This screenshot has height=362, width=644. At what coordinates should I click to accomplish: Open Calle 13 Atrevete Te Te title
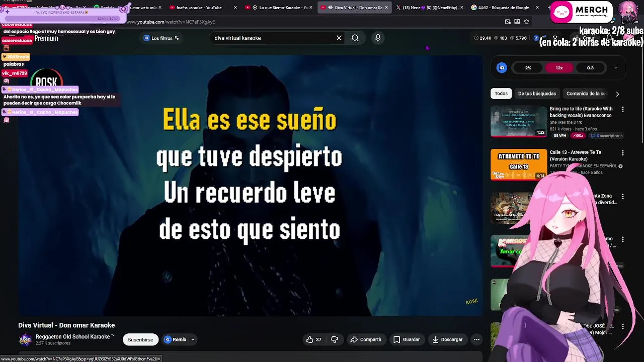click(576, 155)
